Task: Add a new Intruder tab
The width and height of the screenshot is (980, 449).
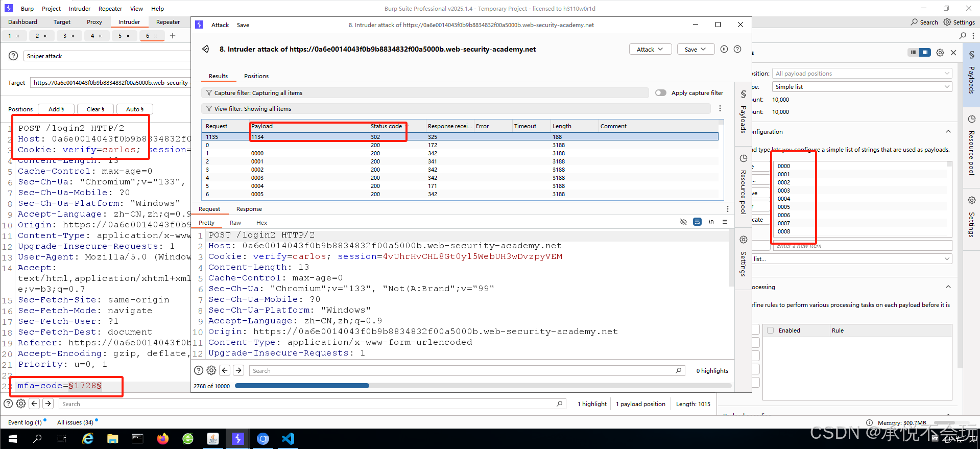Action: [173, 36]
